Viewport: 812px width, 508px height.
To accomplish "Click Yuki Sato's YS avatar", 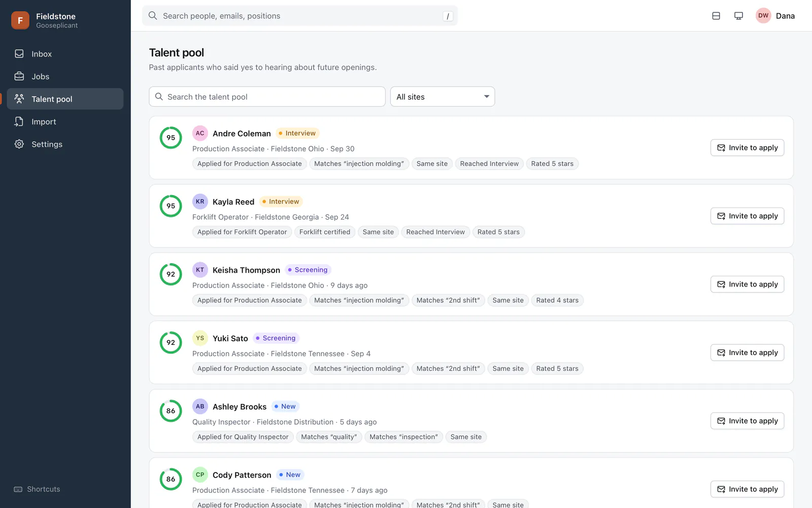I will [200, 338].
